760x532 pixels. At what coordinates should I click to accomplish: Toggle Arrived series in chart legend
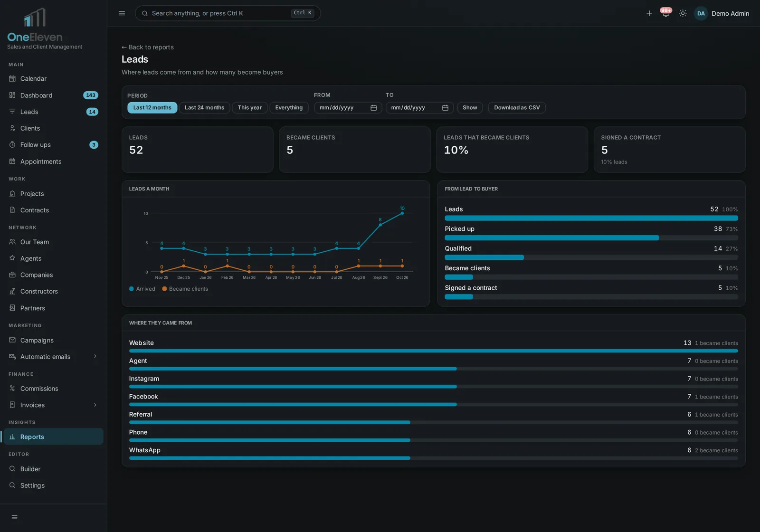[142, 289]
